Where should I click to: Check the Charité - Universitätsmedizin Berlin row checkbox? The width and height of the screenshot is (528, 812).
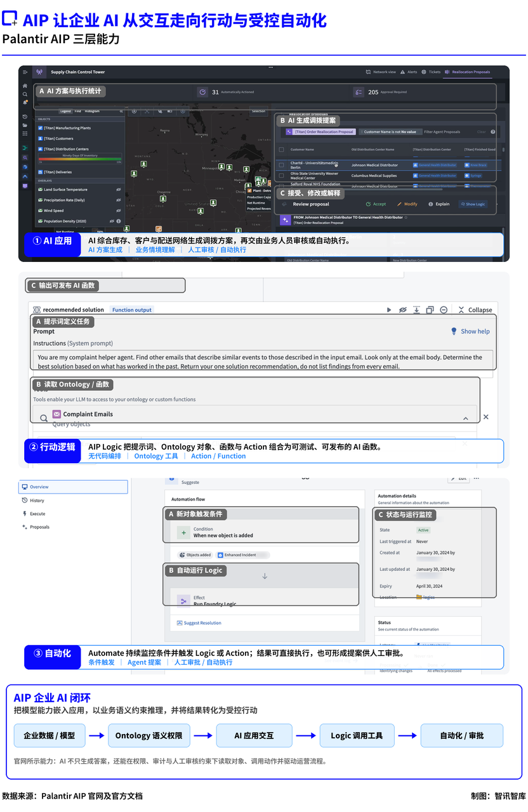point(281,165)
